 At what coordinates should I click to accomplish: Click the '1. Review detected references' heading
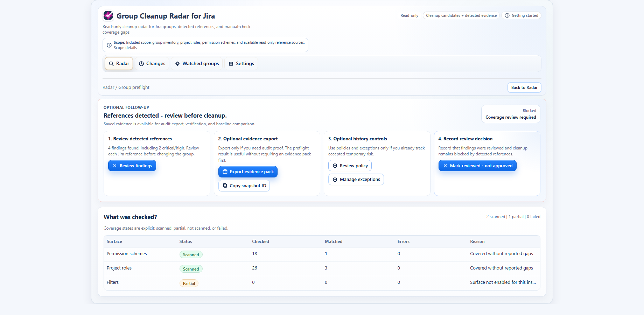click(x=140, y=139)
